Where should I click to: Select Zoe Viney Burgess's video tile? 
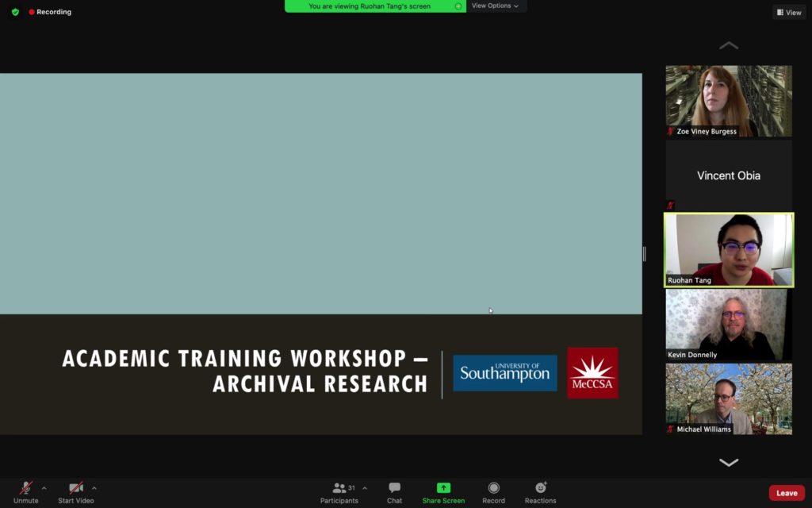728,101
